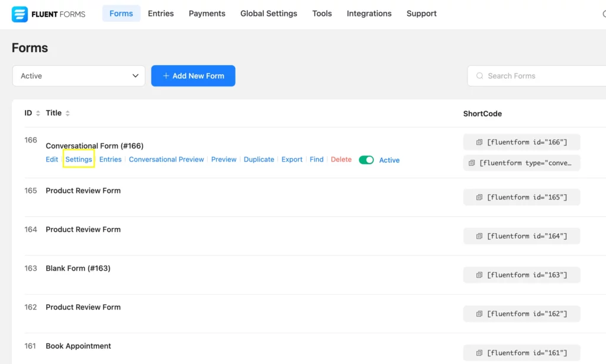Select the Book Appointment form title

tap(79, 346)
